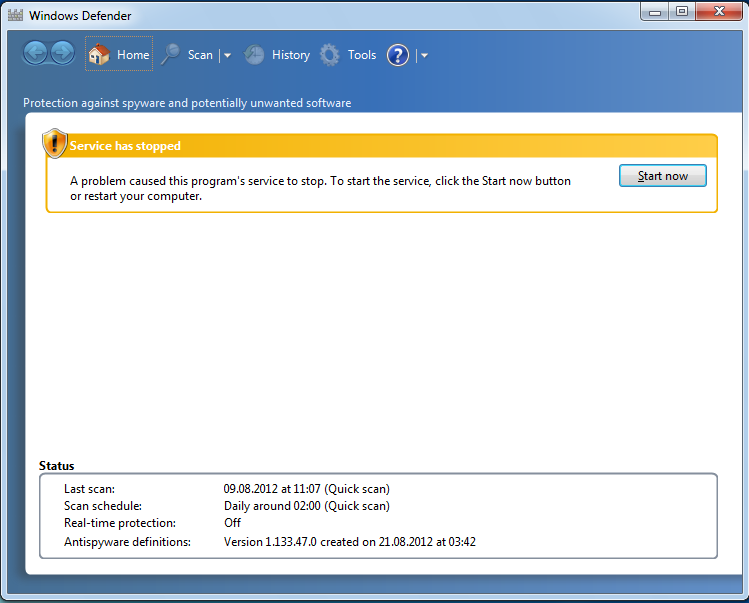The width and height of the screenshot is (749, 603).
Task: Click the Forward navigation arrow
Action: (x=62, y=54)
